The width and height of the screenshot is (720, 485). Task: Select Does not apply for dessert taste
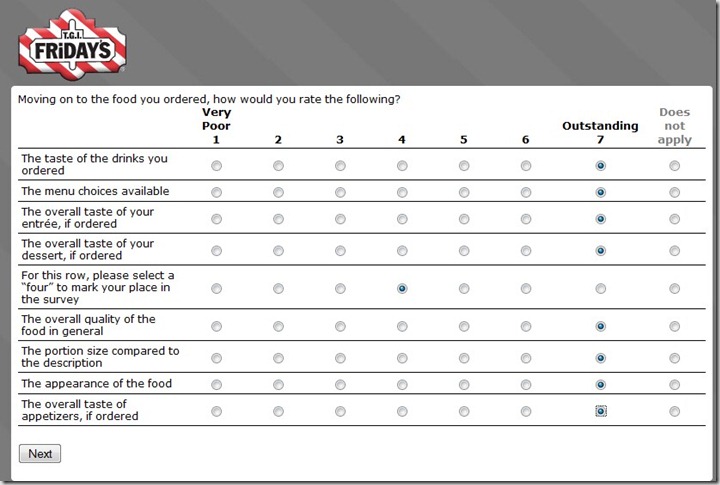point(675,251)
